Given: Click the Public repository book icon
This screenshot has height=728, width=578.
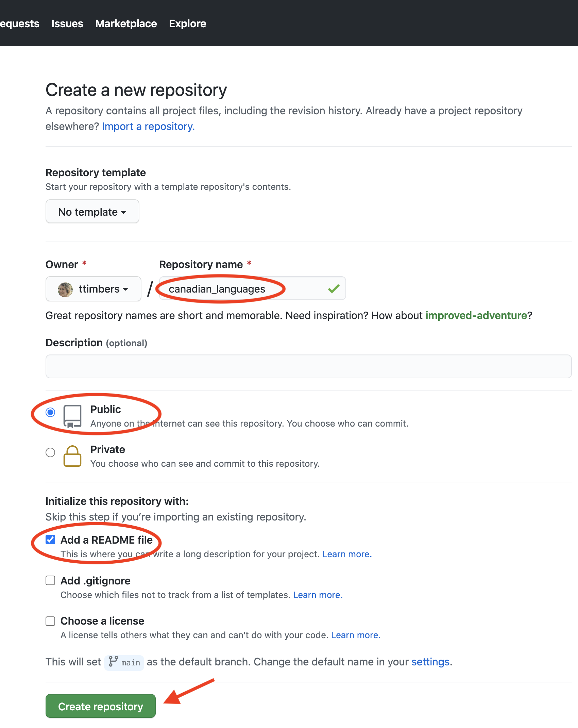Looking at the screenshot, I should [x=72, y=416].
